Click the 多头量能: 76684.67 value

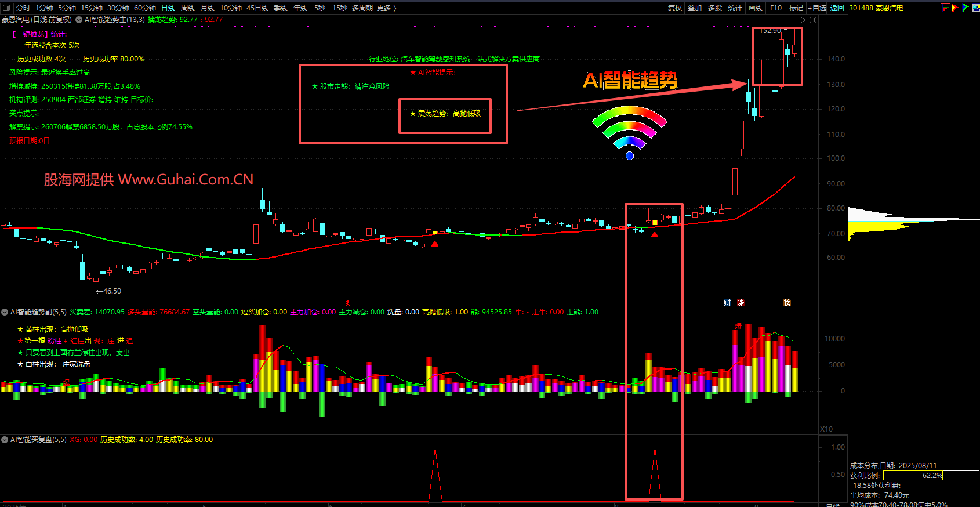pos(159,312)
